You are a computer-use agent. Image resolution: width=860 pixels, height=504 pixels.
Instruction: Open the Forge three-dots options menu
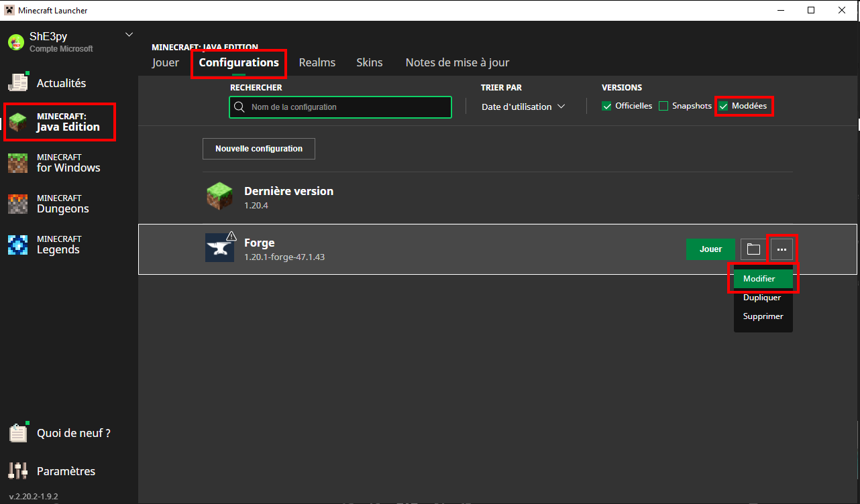click(782, 249)
